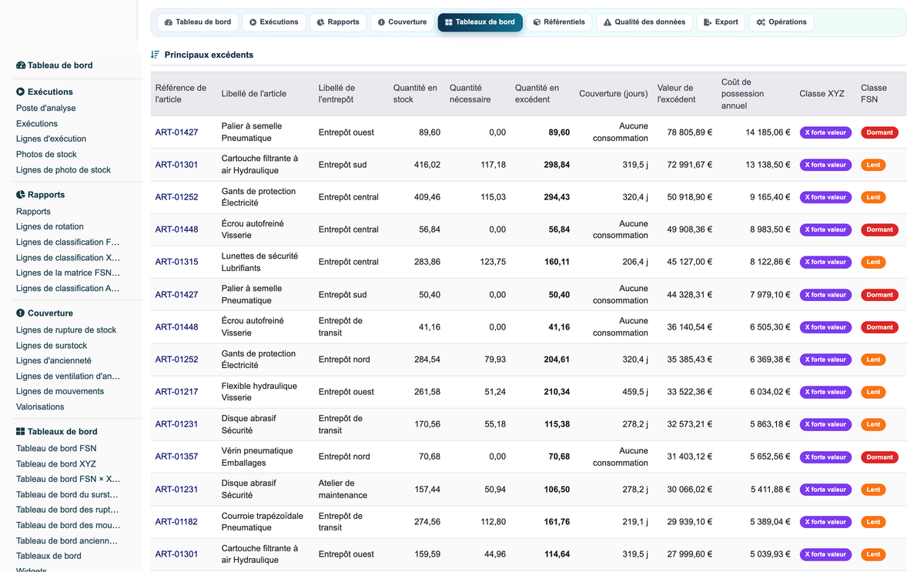
Task: Open Lignes d'ancienneté in sidebar
Action: click(54, 361)
